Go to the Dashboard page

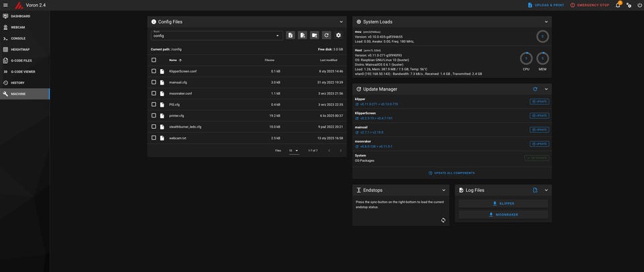click(25, 16)
